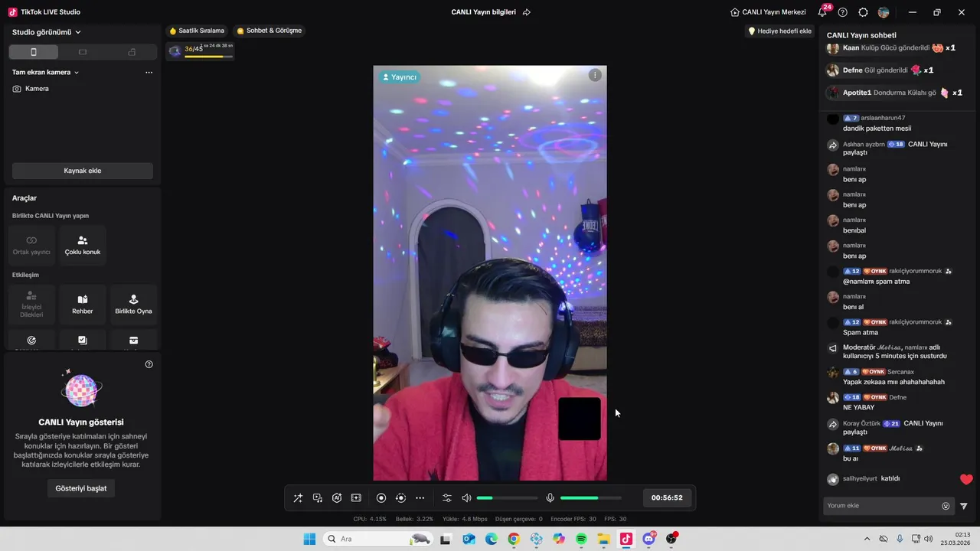Click the Gösteriyi başlat button

(x=81, y=488)
